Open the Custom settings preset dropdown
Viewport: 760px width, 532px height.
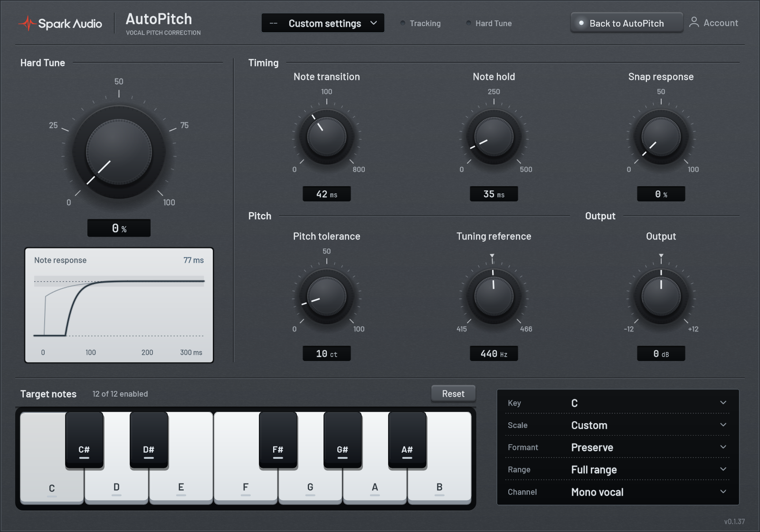click(323, 23)
